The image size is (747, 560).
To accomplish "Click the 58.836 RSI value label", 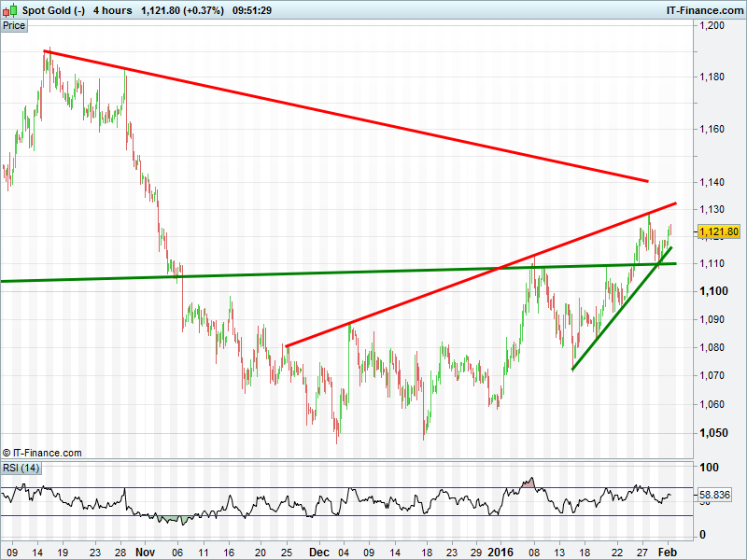I will point(719,497).
